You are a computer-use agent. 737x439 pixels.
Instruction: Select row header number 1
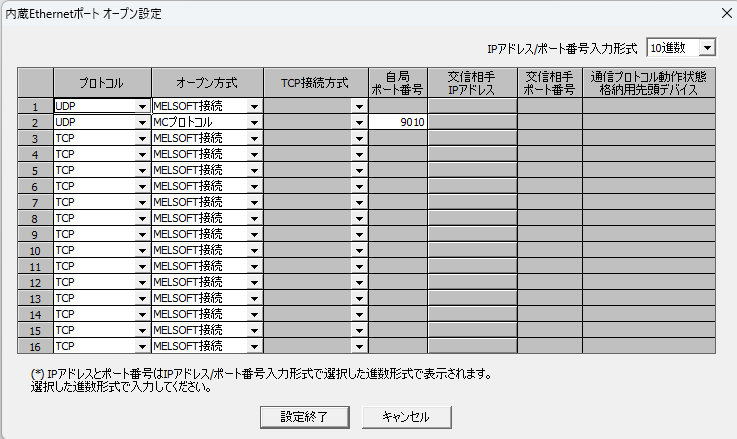[35, 106]
